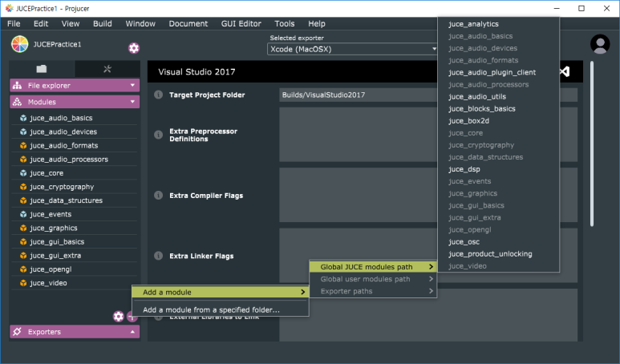Click the orange cube icon beside juce_cryptography
620x364 pixels.
[x=23, y=187]
